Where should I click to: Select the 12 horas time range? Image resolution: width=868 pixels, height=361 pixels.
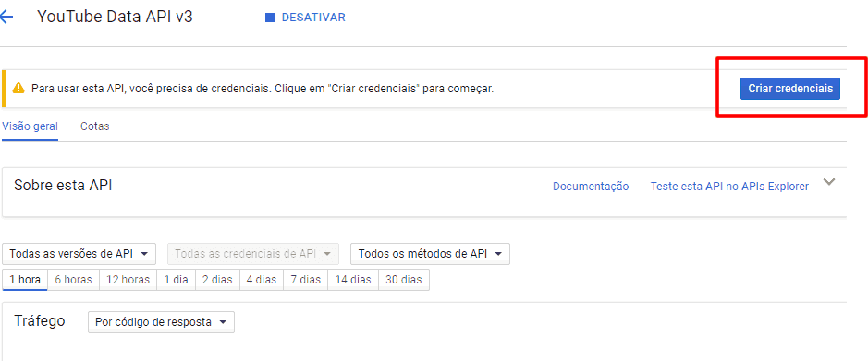click(x=128, y=280)
